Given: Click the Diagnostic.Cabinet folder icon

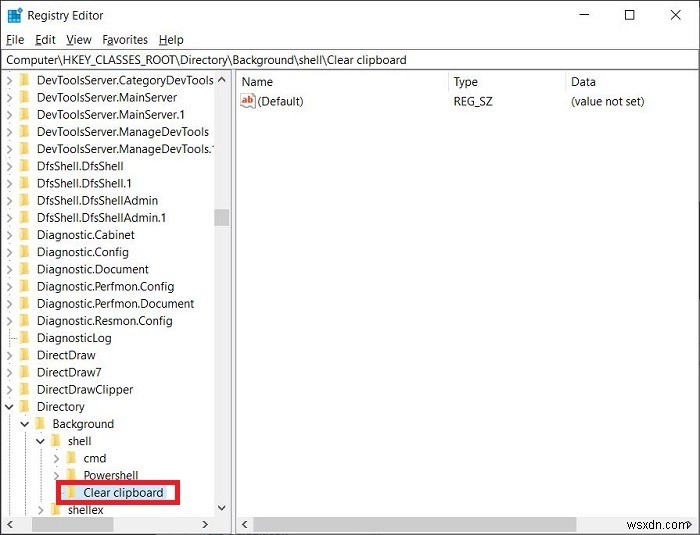Looking at the screenshot, I should 25,235.
